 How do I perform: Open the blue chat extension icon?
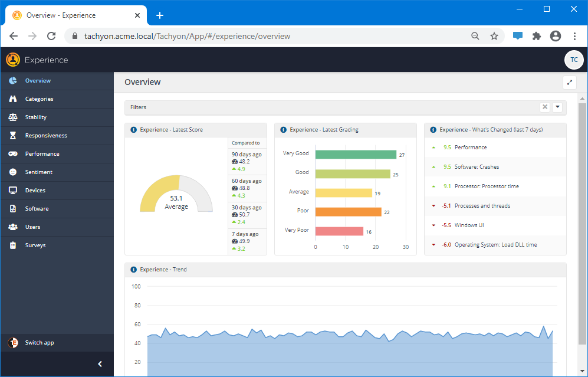point(518,37)
